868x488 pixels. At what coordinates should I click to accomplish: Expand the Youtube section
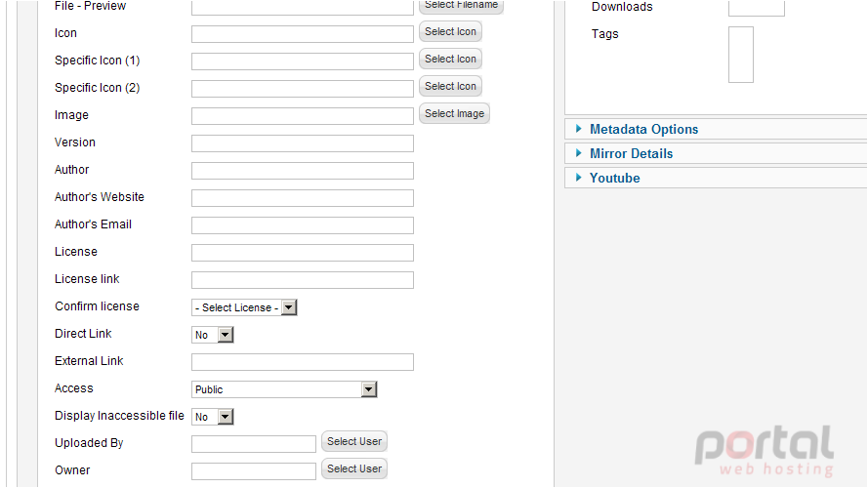(x=614, y=179)
